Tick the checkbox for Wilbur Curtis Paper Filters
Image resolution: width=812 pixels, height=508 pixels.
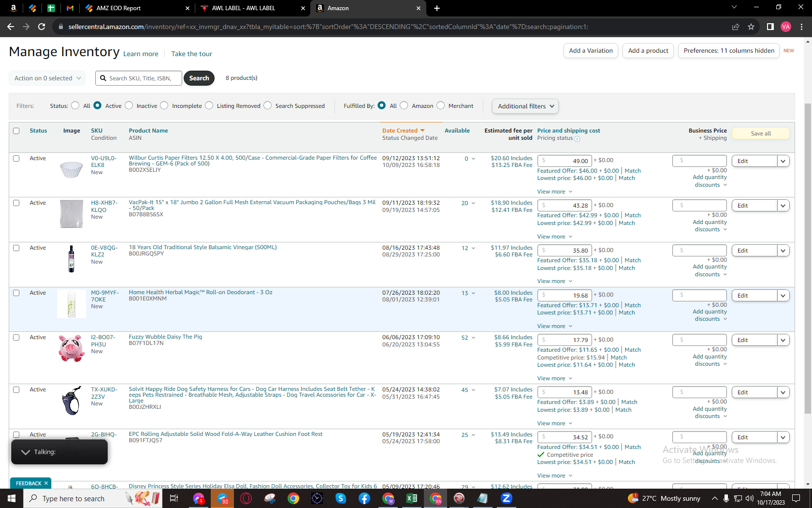click(x=16, y=158)
